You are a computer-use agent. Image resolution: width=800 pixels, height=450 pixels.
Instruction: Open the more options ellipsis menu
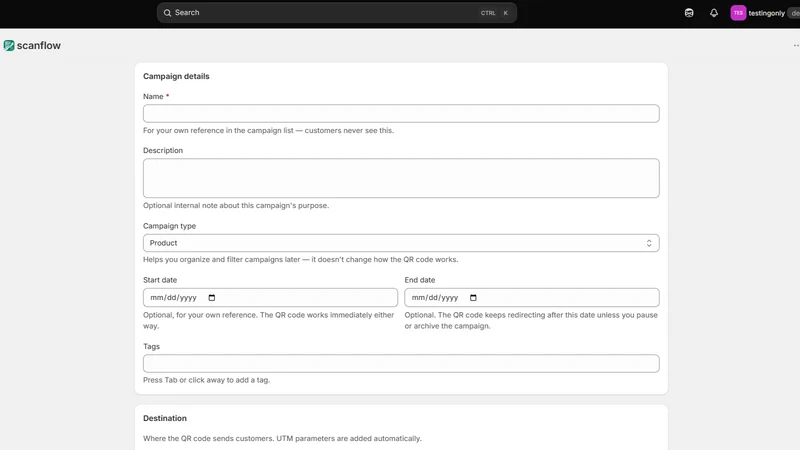click(796, 45)
